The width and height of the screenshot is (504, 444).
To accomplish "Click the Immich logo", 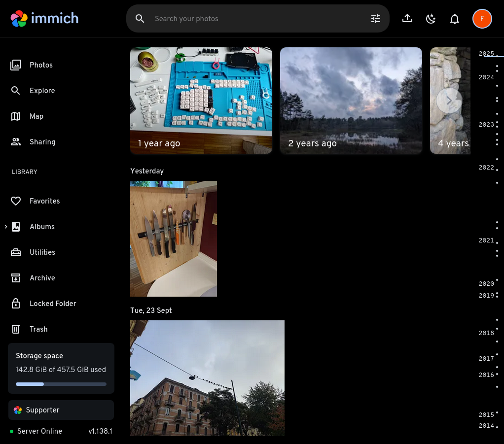I will pos(45,19).
